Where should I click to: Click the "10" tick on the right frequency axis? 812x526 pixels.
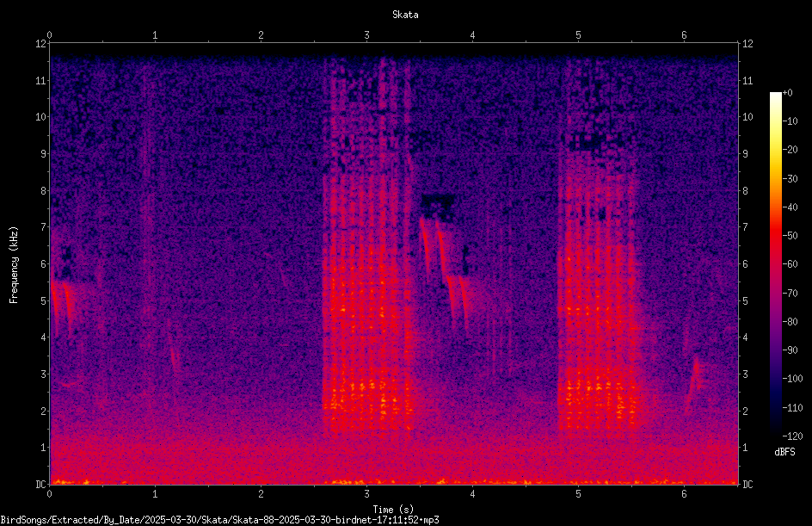click(747, 117)
